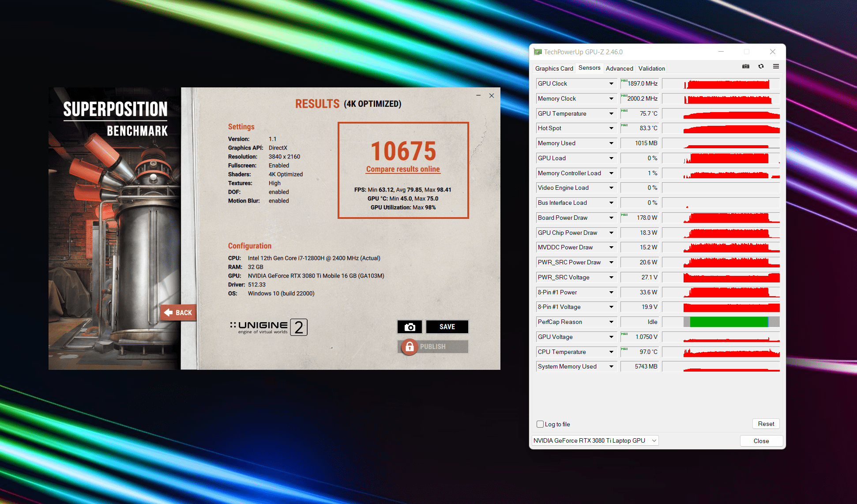This screenshot has height=504, width=857.
Task: Open the GPU-Z hamburger menu
Action: (776, 67)
